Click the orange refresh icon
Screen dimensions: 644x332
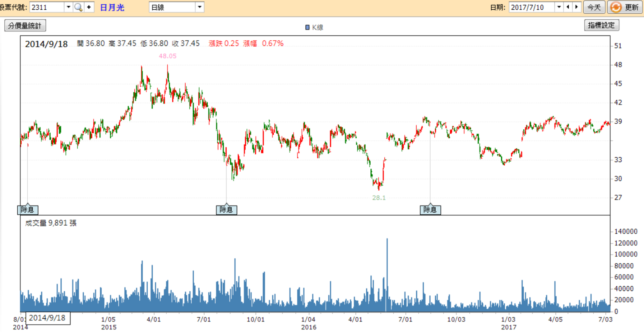pyautogui.click(x=615, y=7)
